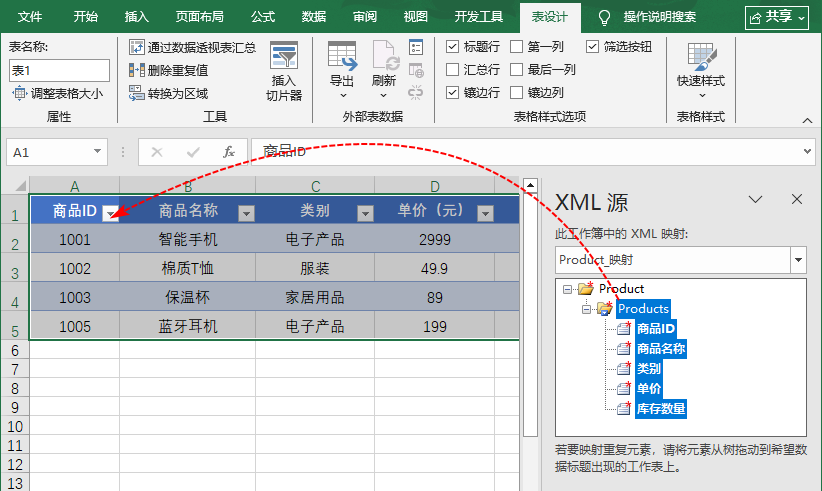822x491 pixels.
Task: Toggle the 筛选按钮 checkbox
Action: 592,47
